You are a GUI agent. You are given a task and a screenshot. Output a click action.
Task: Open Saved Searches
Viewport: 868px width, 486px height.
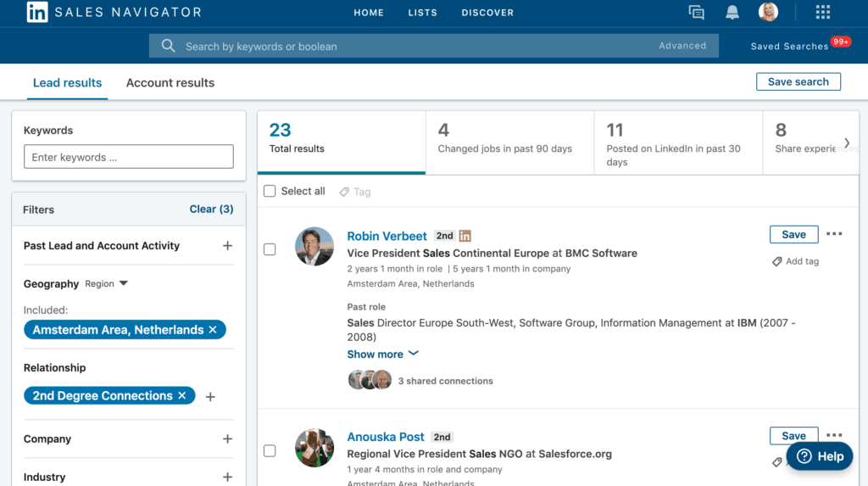pyautogui.click(x=789, y=47)
